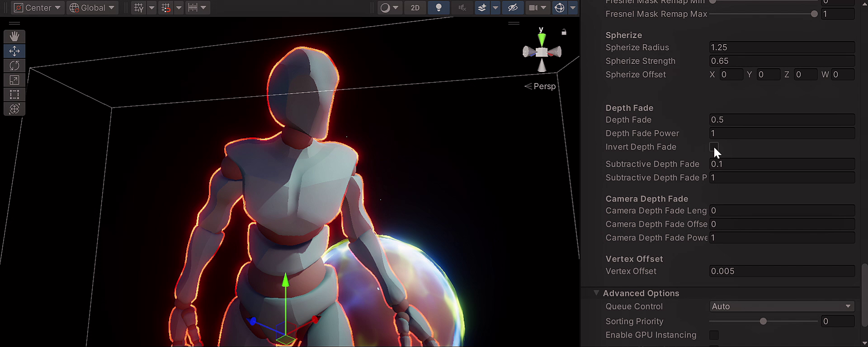Click green Y arrow of move gizmo
Image resolution: width=868 pixels, height=347 pixels.
(x=285, y=281)
